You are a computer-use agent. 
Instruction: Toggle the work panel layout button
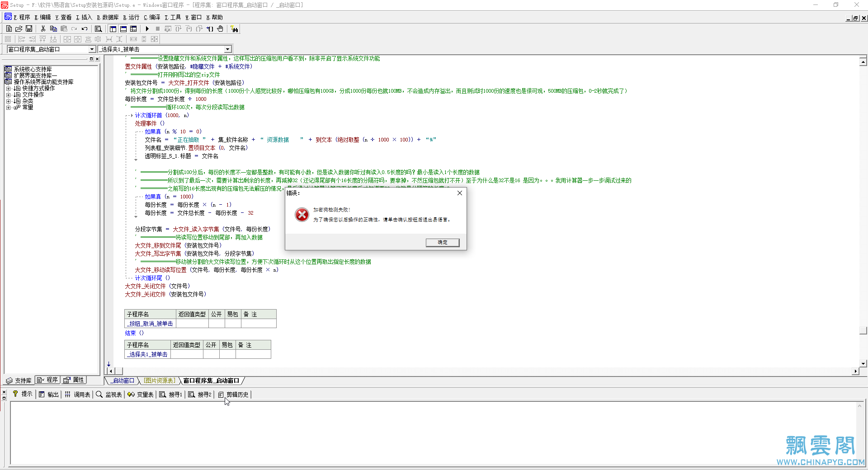113,28
